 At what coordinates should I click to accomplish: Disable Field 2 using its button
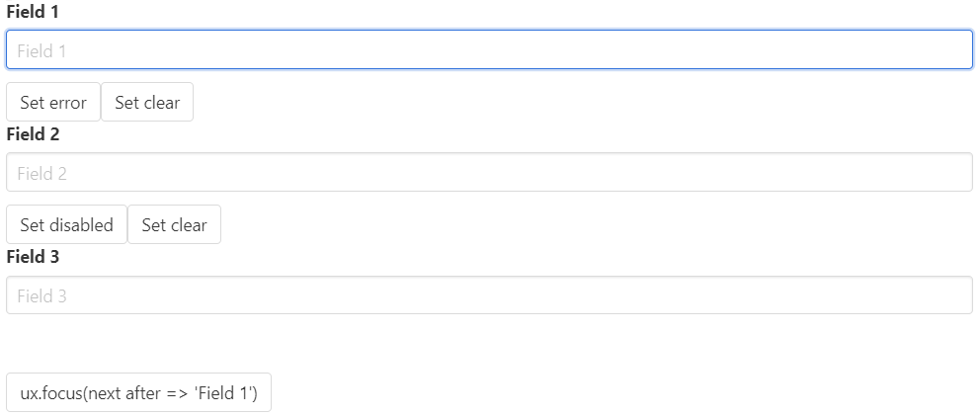(x=66, y=225)
